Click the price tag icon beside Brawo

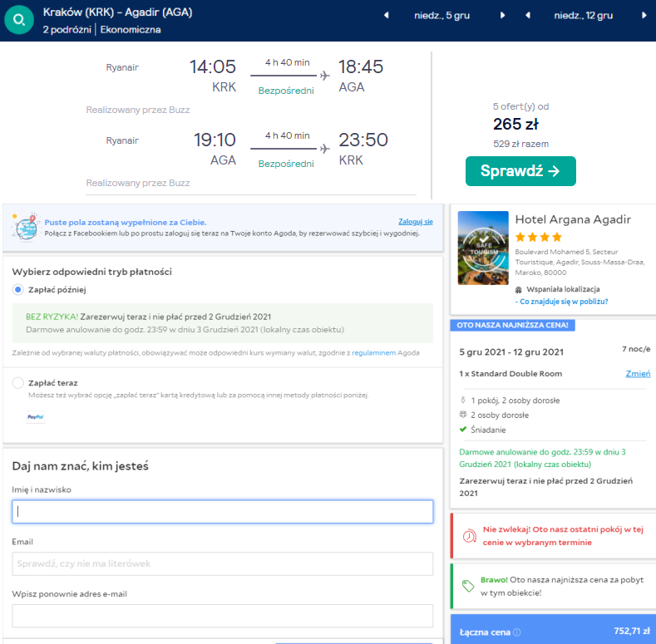pos(468,586)
